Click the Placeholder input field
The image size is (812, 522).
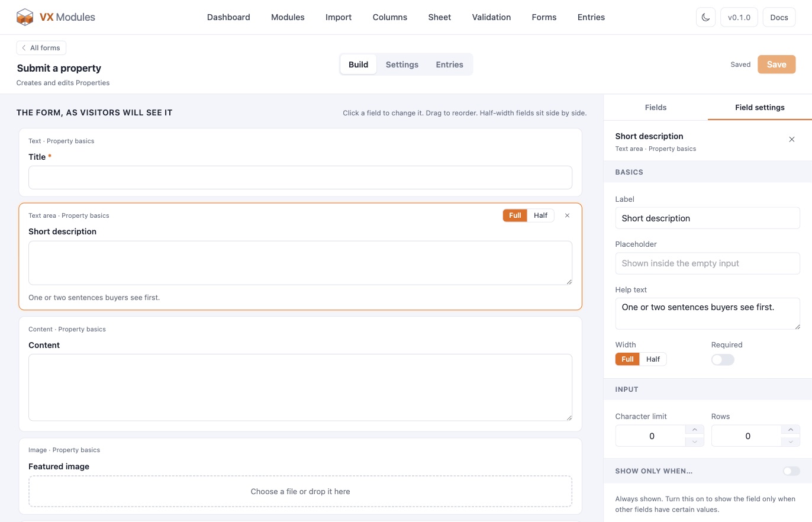(708, 263)
